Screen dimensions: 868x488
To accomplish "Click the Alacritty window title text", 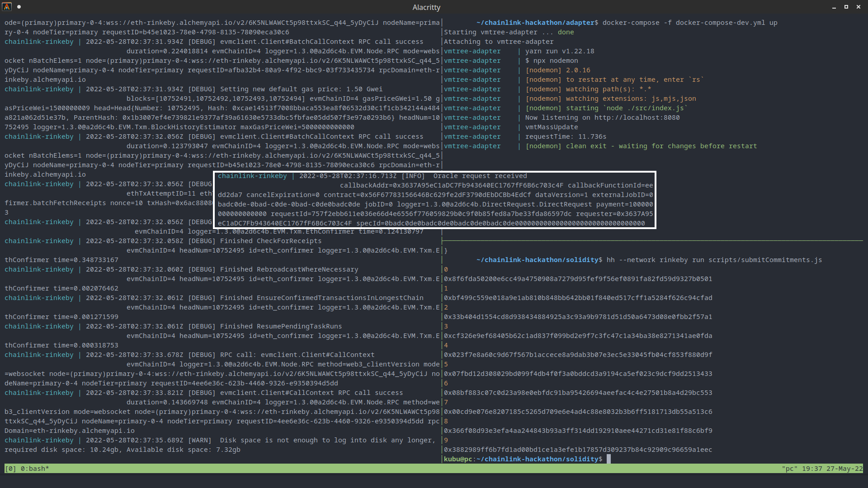I will tap(426, 7).
